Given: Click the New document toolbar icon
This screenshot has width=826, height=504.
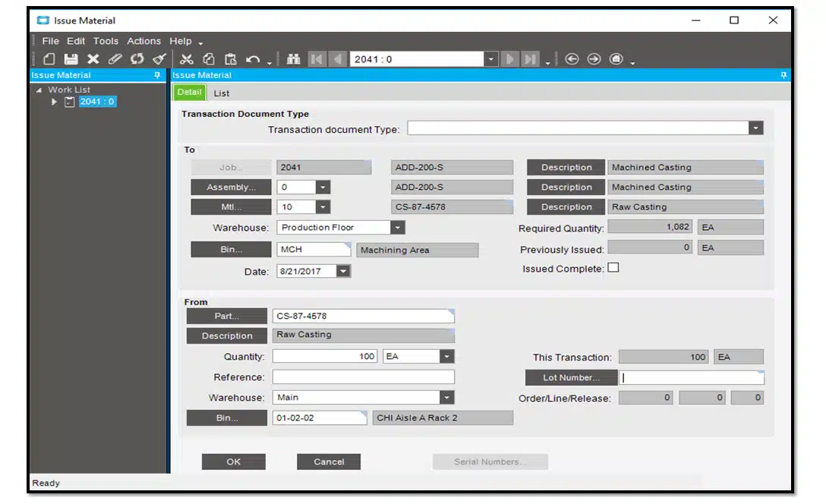Looking at the screenshot, I should 49,59.
